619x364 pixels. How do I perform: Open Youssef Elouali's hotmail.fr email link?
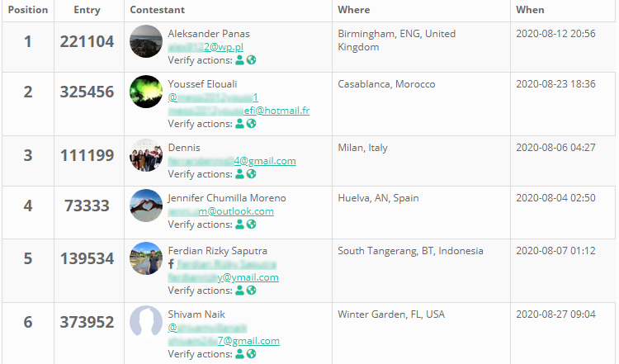pos(239,111)
